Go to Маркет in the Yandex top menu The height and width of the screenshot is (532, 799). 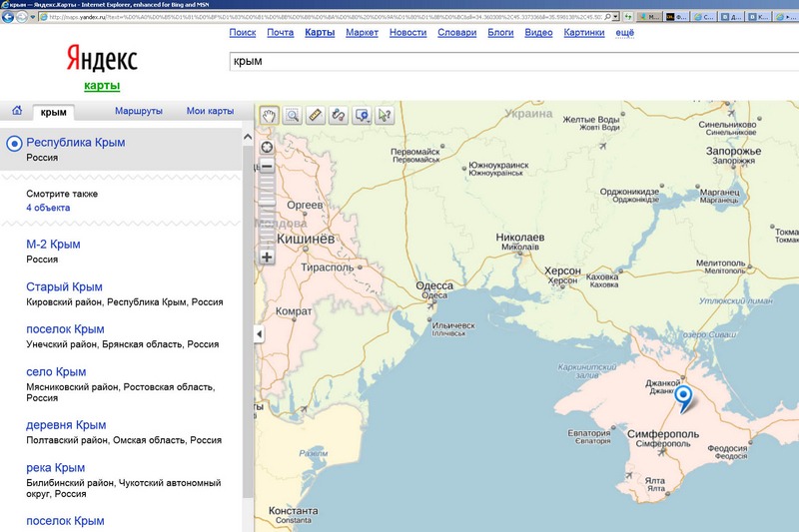click(x=362, y=33)
